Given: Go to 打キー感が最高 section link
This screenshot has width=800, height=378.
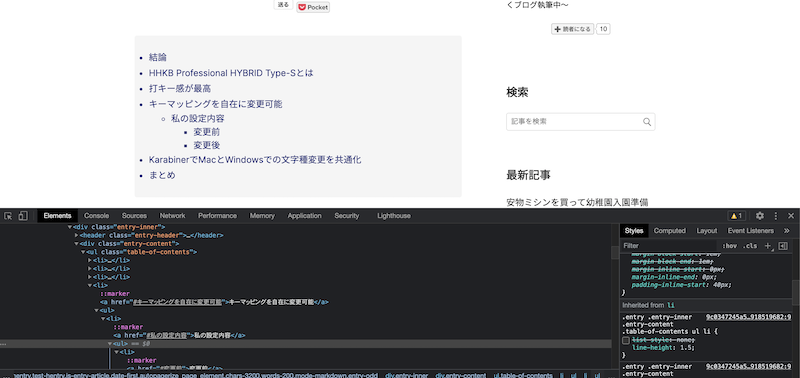Looking at the screenshot, I should click(180, 88).
